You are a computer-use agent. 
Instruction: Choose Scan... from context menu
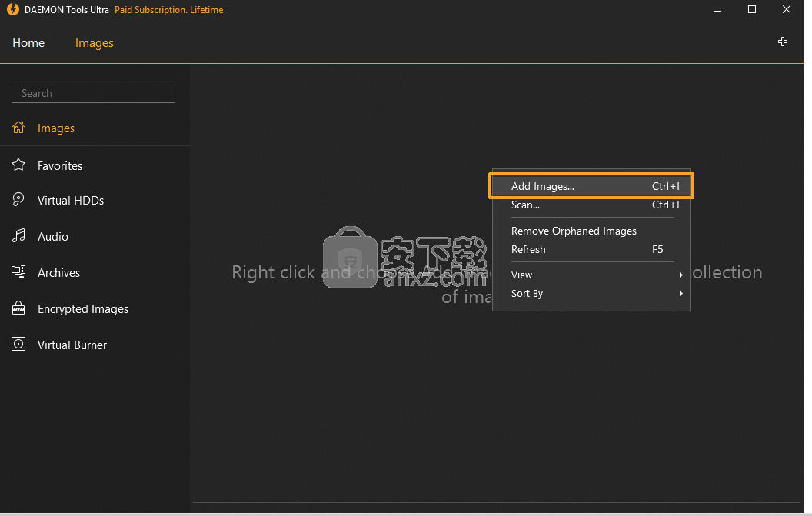(591, 205)
